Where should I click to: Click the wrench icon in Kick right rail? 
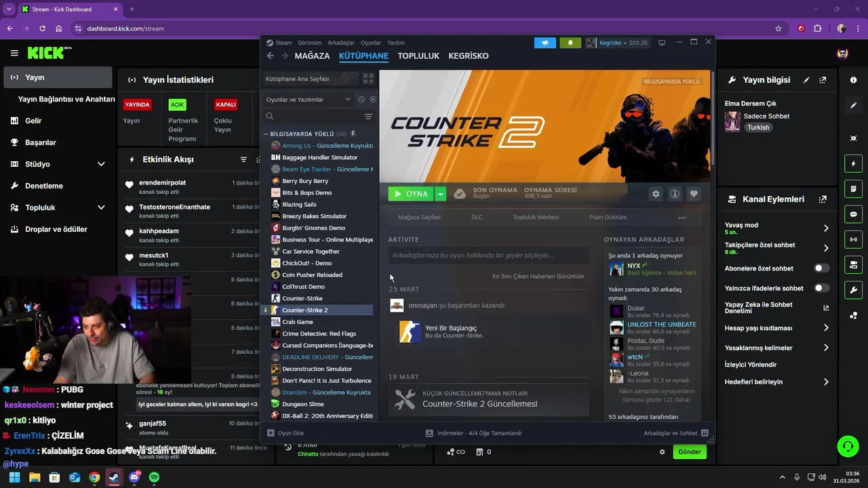click(x=853, y=290)
